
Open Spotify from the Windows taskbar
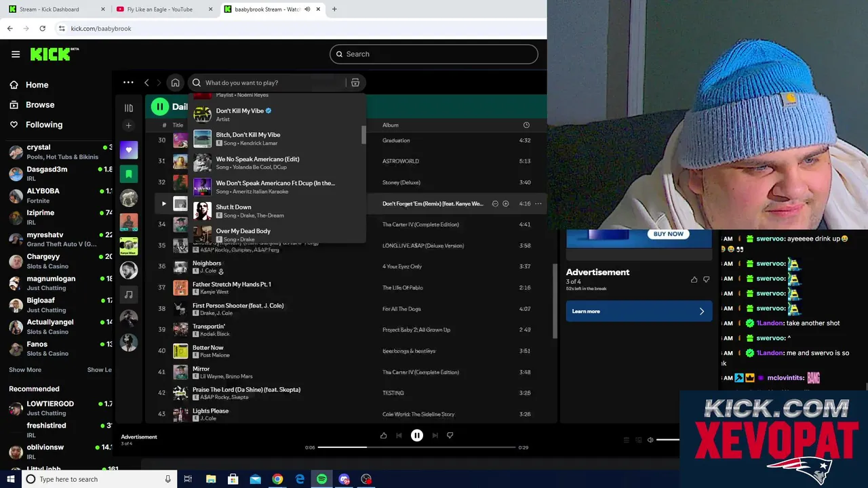321,479
